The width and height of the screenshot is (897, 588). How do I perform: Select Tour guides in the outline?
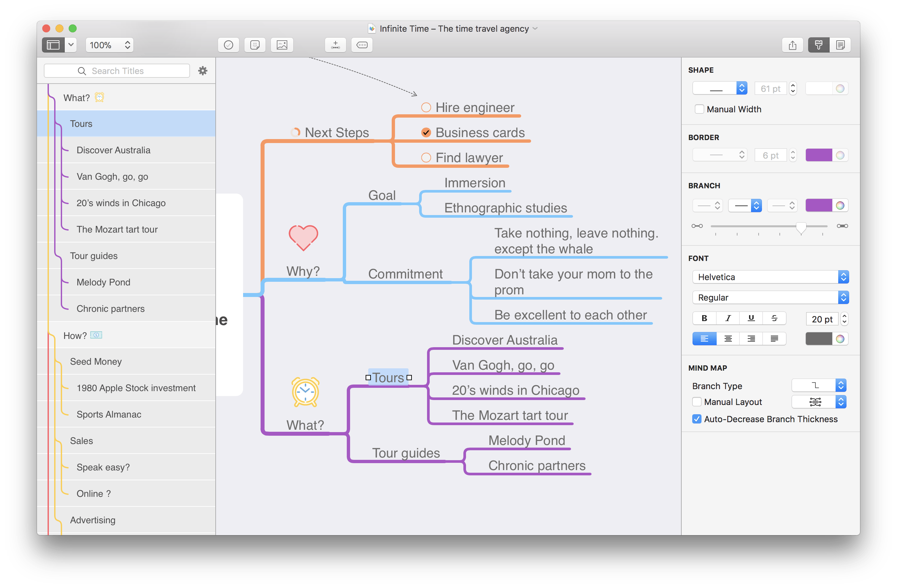(x=126, y=256)
